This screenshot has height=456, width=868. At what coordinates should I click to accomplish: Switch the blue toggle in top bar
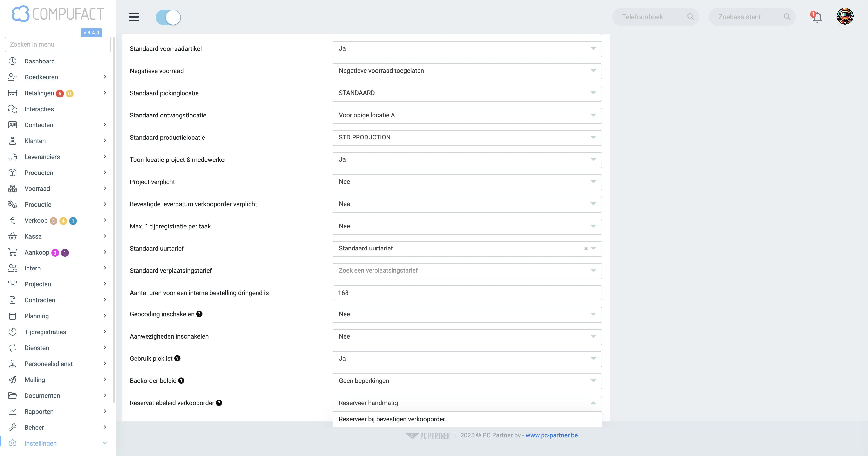pos(168,17)
